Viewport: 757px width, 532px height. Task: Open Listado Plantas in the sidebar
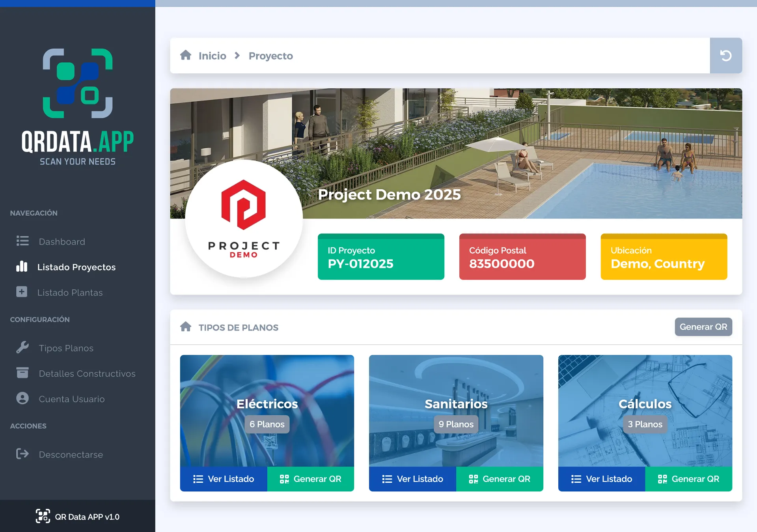coord(70,293)
